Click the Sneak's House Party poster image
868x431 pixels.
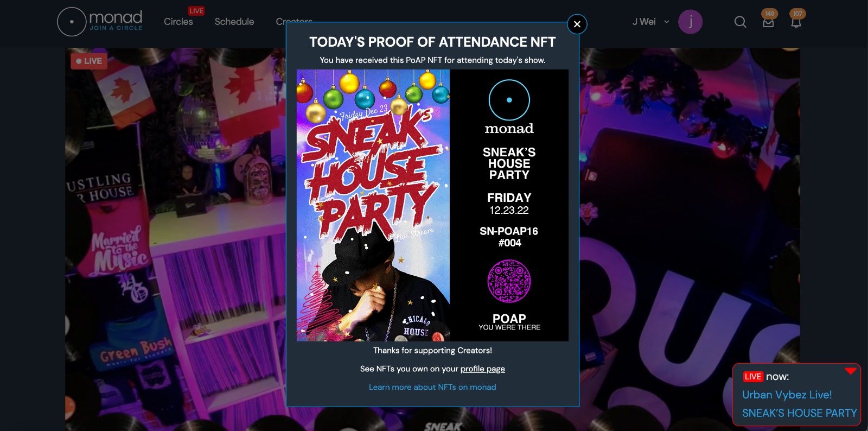(x=373, y=205)
